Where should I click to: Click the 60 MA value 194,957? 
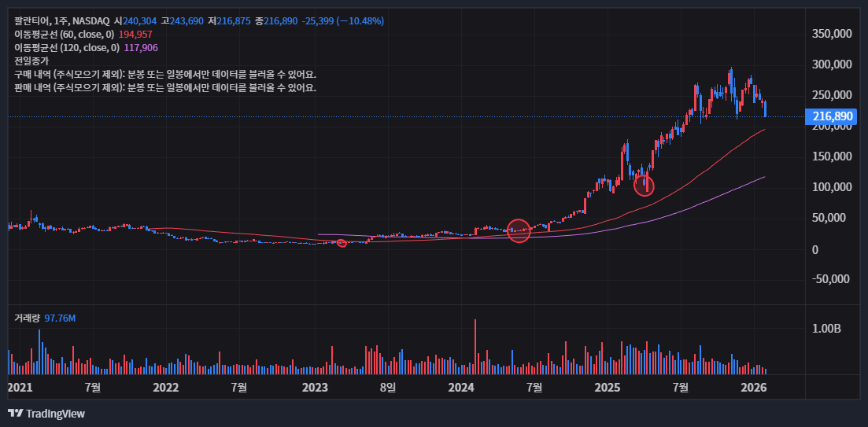pyautogui.click(x=135, y=35)
